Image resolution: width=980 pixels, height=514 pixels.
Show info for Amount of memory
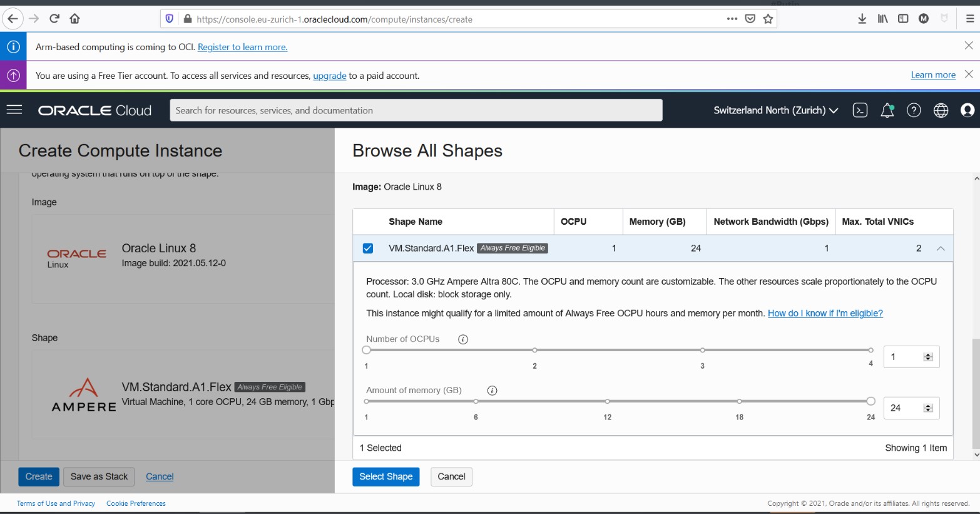(492, 391)
